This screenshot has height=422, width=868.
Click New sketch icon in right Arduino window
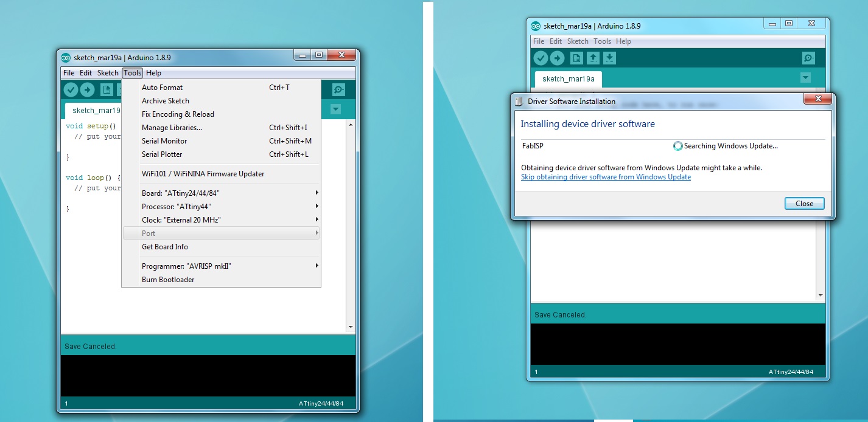[x=576, y=58]
